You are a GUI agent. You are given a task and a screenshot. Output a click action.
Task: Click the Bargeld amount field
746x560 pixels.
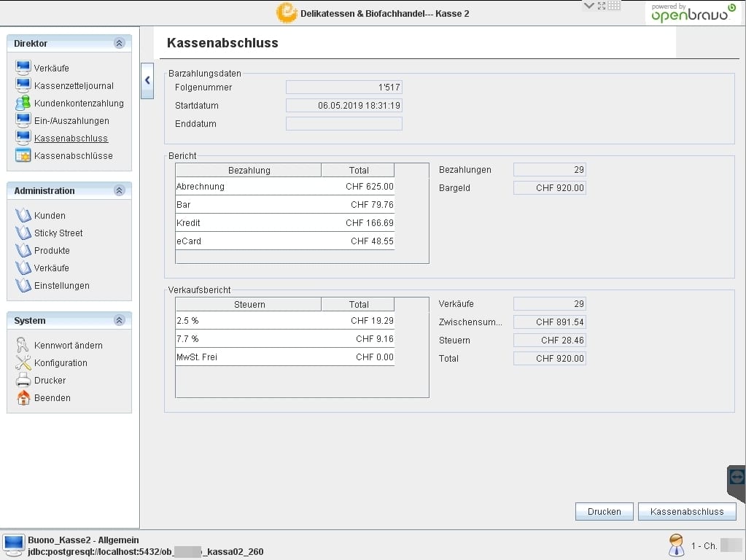[x=550, y=188]
